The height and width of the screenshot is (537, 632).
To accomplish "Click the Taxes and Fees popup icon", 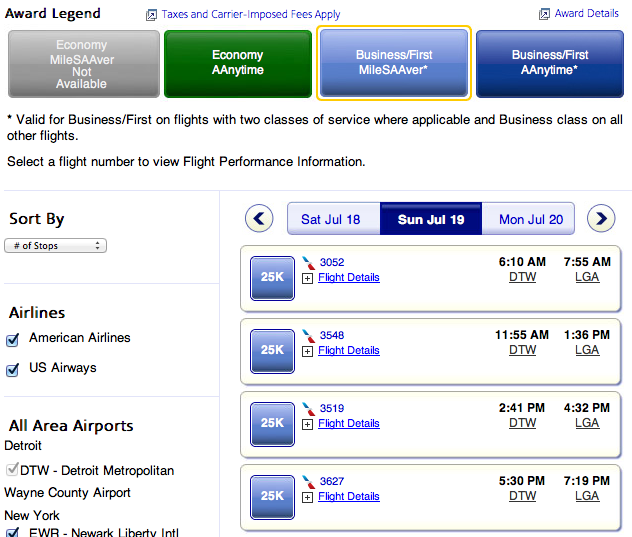I will click(151, 15).
